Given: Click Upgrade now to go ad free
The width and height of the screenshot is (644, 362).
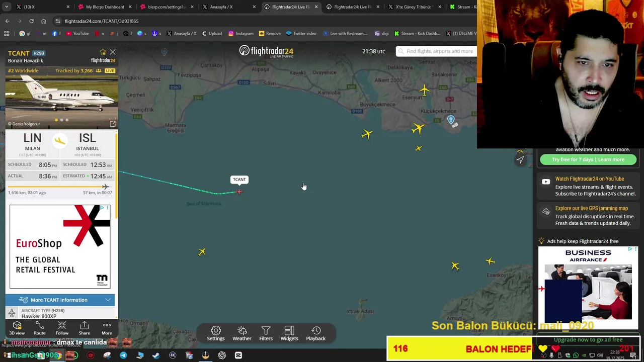Looking at the screenshot, I should (x=588, y=340).
